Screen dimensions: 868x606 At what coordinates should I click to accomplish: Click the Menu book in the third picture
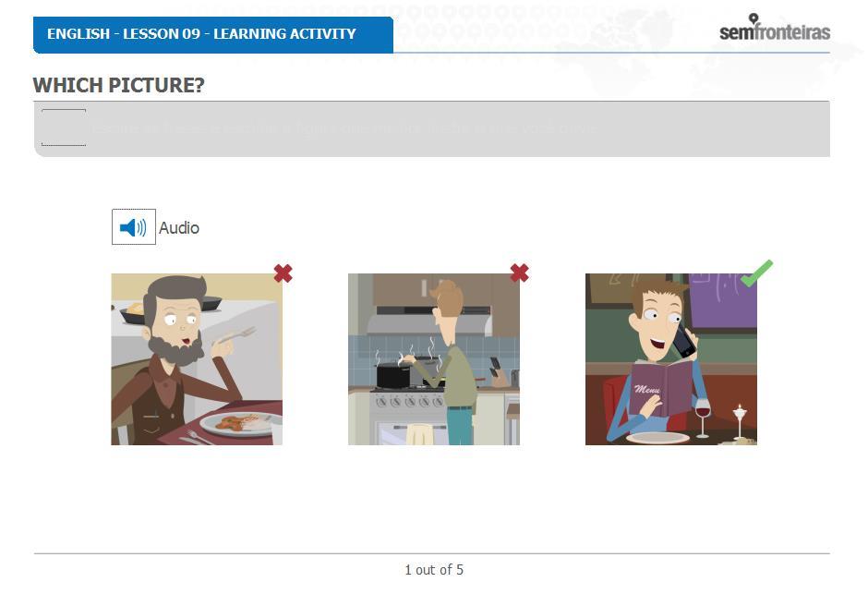(658, 388)
